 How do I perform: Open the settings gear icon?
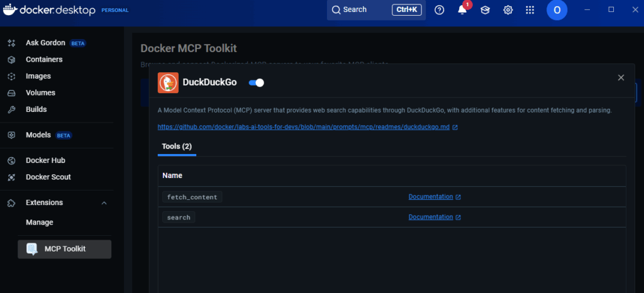point(508,10)
